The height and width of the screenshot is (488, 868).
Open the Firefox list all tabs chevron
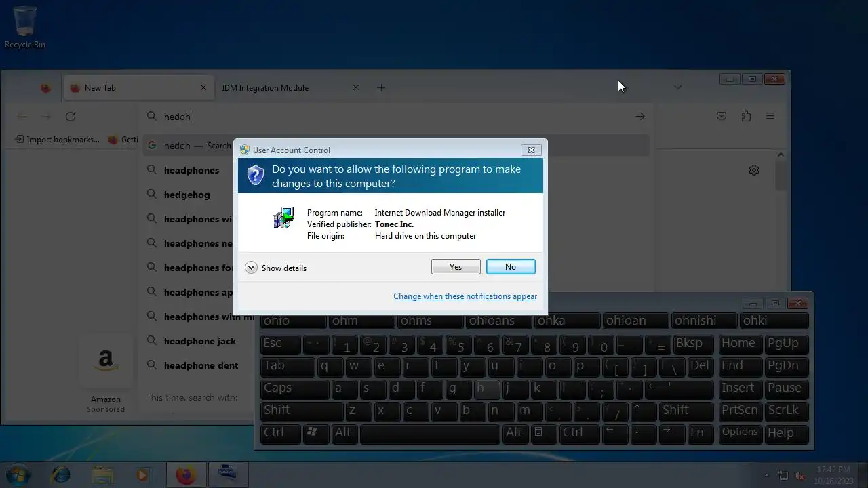[x=677, y=87]
